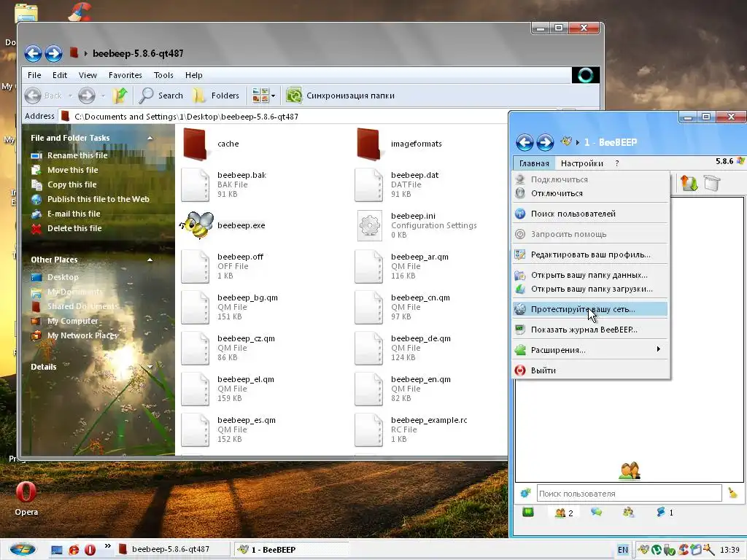Select beebeep.ini configuration file icon
This screenshot has height=560, width=747.
pyautogui.click(x=369, y=225)
